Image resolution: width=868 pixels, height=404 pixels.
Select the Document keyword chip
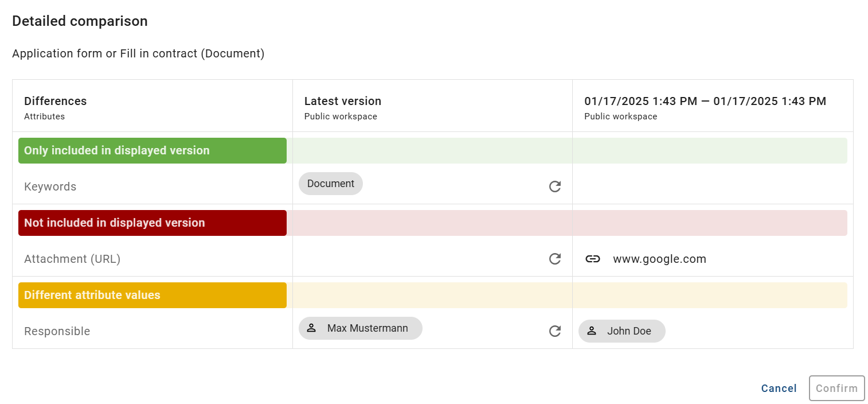[330, 183]
